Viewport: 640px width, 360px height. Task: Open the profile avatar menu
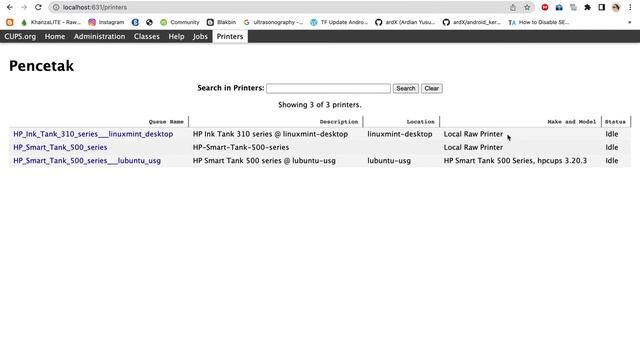(616, 7)
